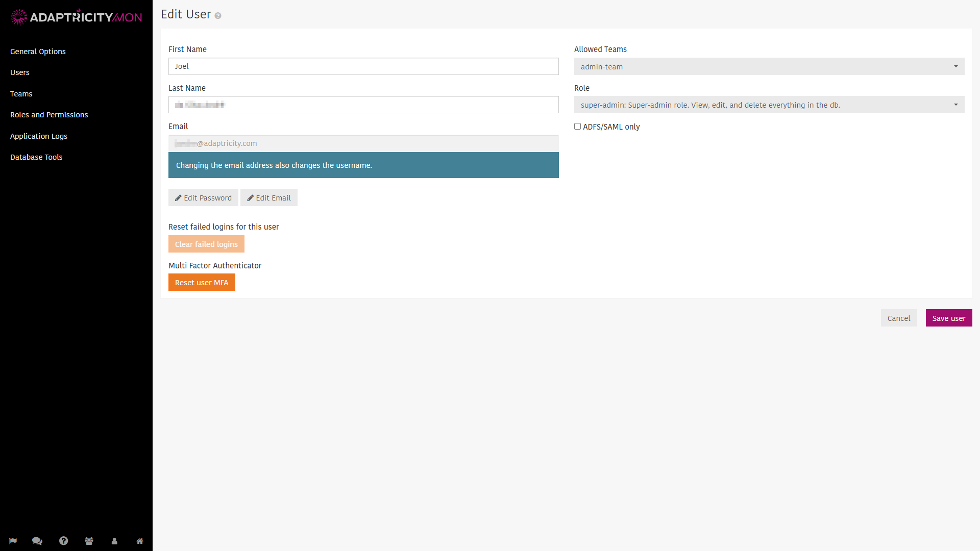Open Database Tools

36,157
